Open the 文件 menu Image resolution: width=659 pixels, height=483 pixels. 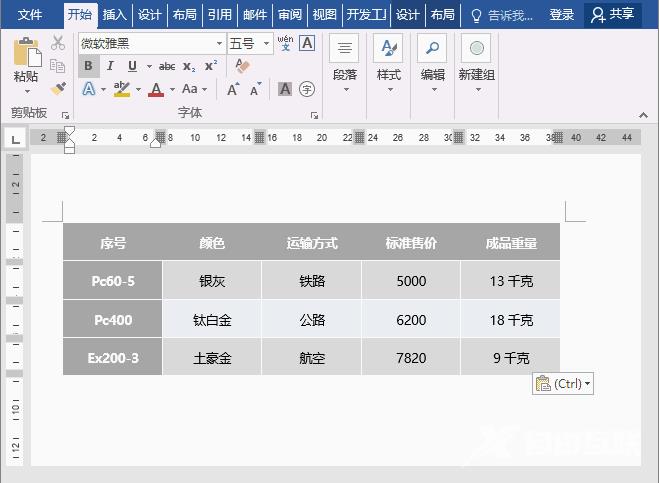coord(30,15)
